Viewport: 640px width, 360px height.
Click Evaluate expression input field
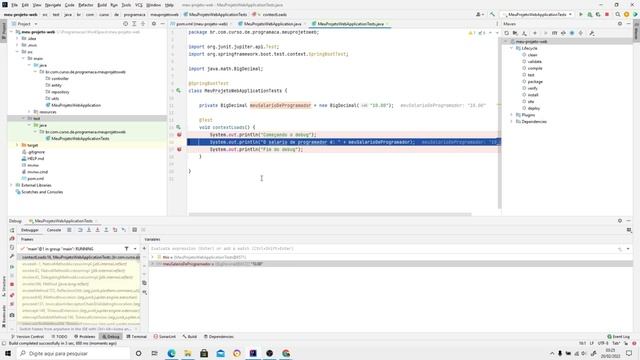click(384, 249)
